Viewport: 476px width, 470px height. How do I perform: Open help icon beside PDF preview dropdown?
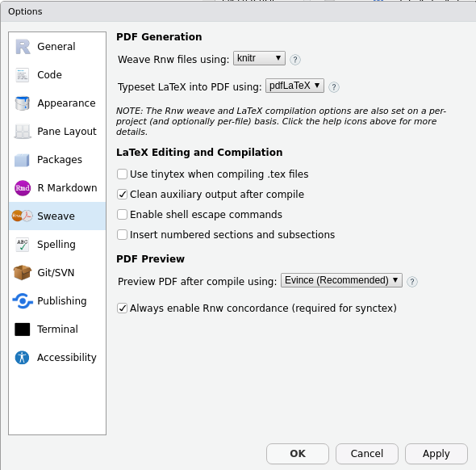point(412,282)
